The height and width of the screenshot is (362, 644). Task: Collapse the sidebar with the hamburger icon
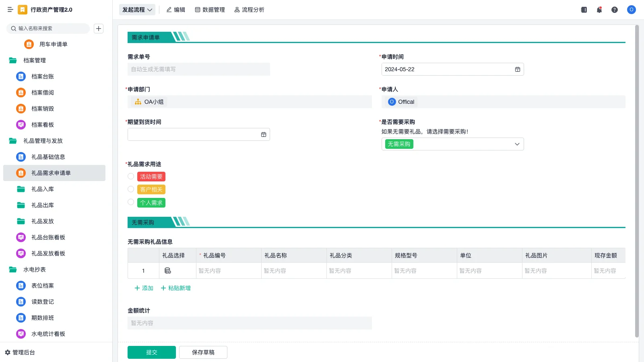[x=10, y=10]
